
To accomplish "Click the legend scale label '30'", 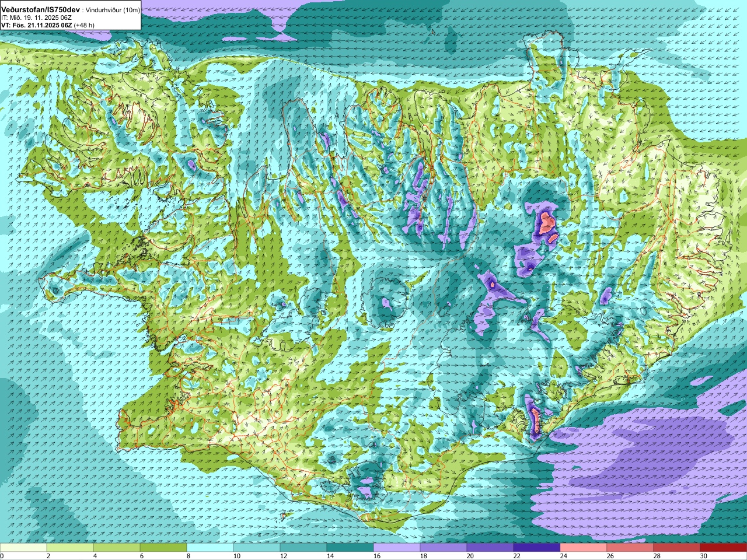I will point(703,556).
